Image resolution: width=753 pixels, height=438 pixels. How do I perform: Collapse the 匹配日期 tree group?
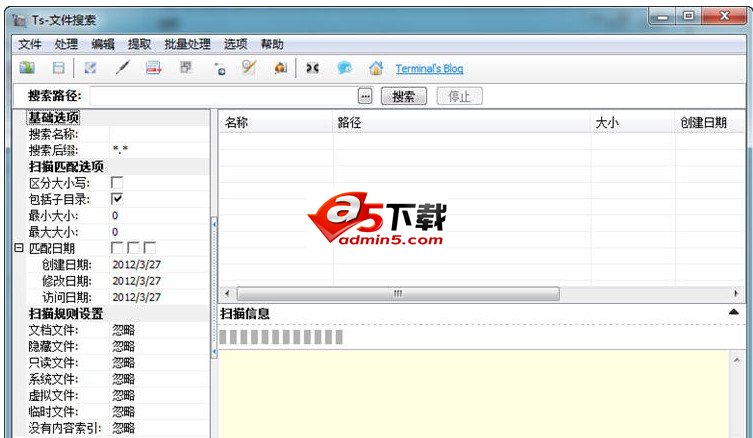19,248
